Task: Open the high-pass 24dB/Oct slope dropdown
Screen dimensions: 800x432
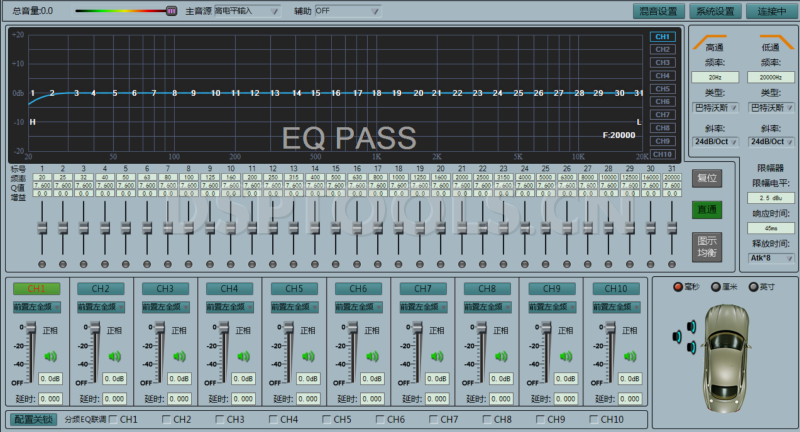Action: point(715,141)
